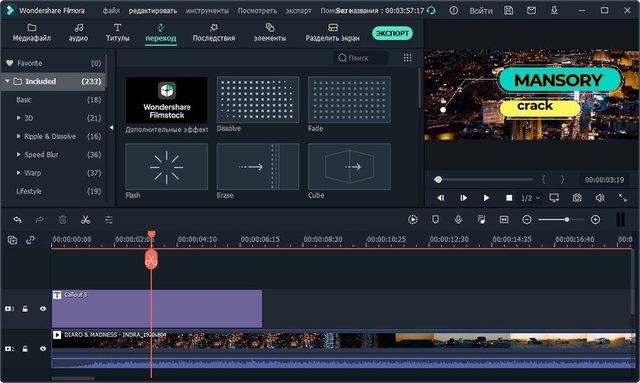
Task: Collapse the Included folder
Action: [x=7, y=81]
